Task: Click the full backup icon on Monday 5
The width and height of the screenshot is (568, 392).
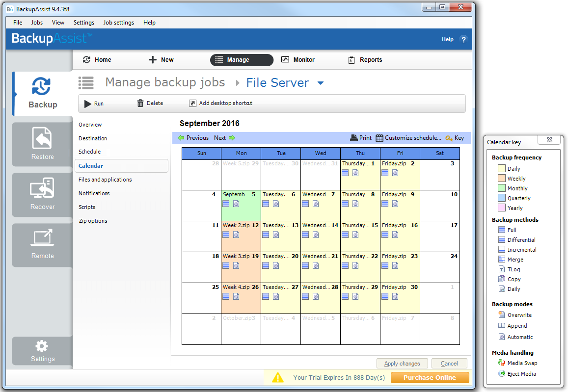Action: coord(226,204)
